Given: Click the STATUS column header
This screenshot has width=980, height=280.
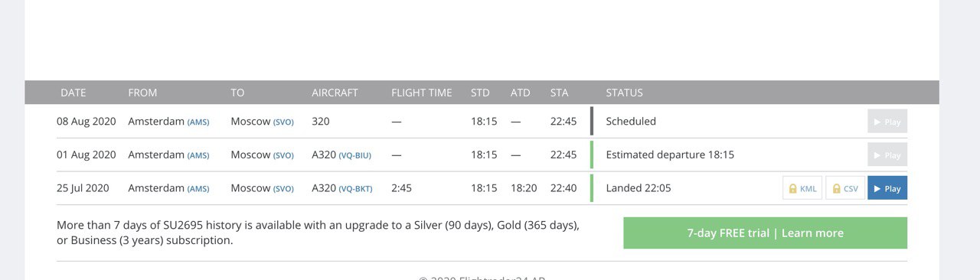Looking at the screenshot, I should (x=624, y=93).
